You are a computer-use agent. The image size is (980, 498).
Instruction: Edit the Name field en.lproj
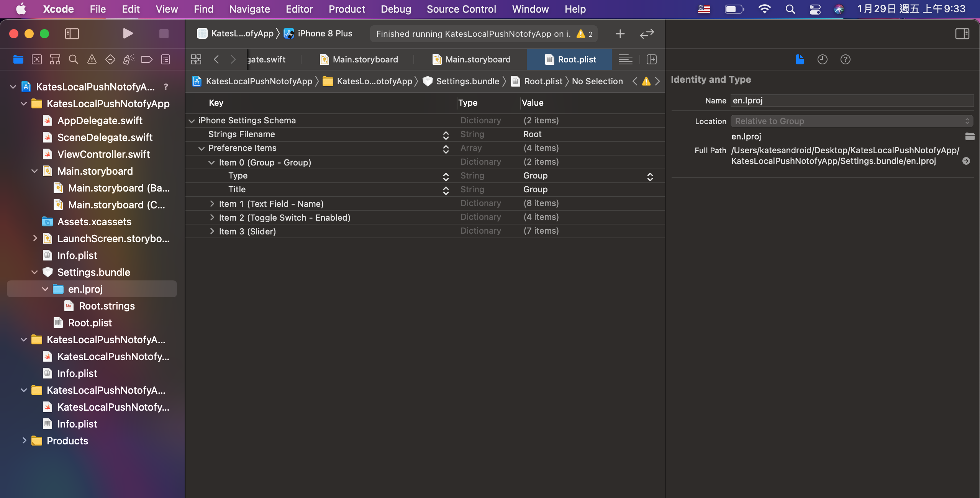[x=851, y=100]
